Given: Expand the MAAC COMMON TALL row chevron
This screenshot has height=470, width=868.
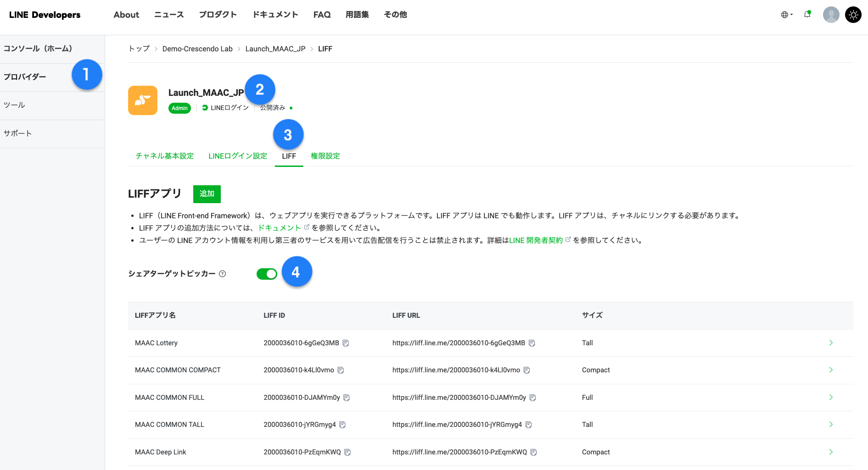Looking at the screenshot, I should pyautogui.click(x=831, y=424).
